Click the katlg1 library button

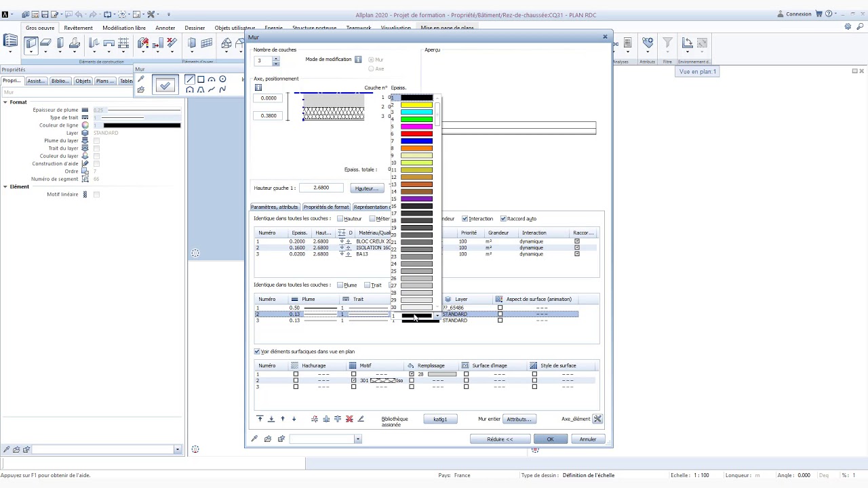(440, 419)
